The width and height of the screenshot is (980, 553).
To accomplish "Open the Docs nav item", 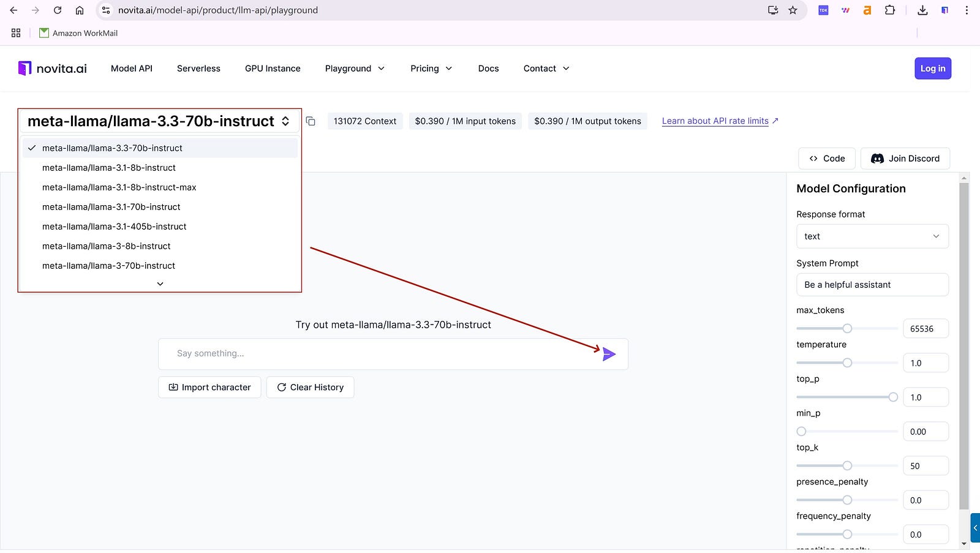I will (x=488, y=69).
